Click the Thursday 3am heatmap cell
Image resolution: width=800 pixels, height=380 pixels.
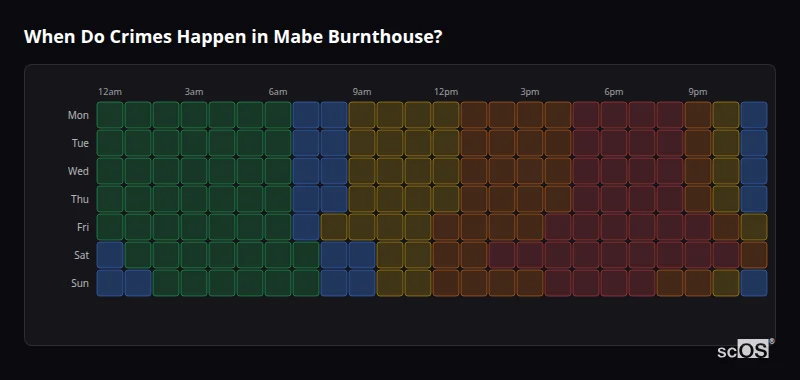tap(194, 199)
